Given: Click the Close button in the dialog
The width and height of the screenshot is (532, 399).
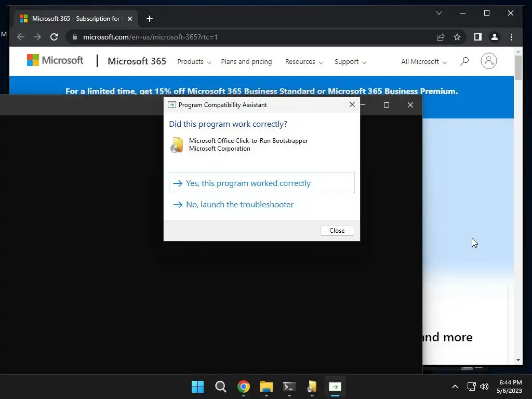Looking at the screenshot, I should [x=337, y=230].
